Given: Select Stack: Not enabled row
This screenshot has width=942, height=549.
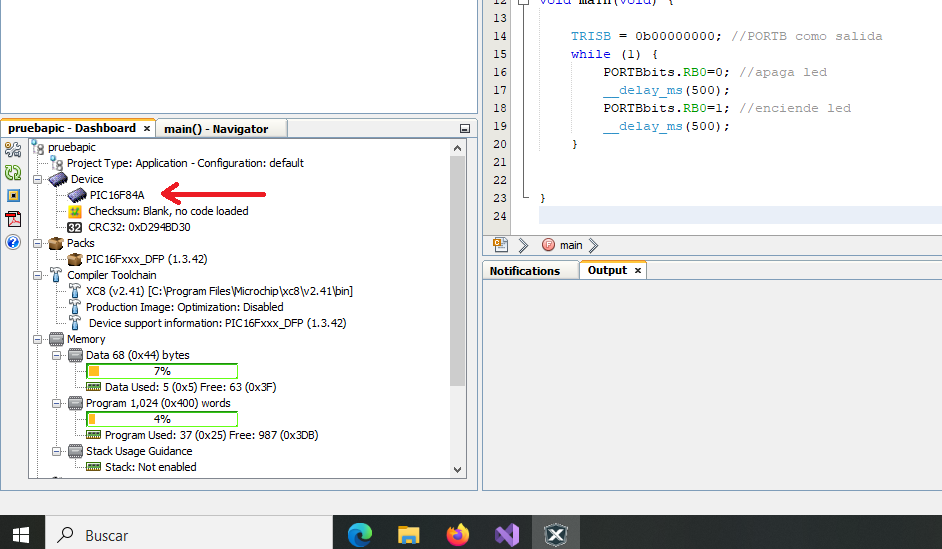Looking at the screenshot, I should [151, 467].
